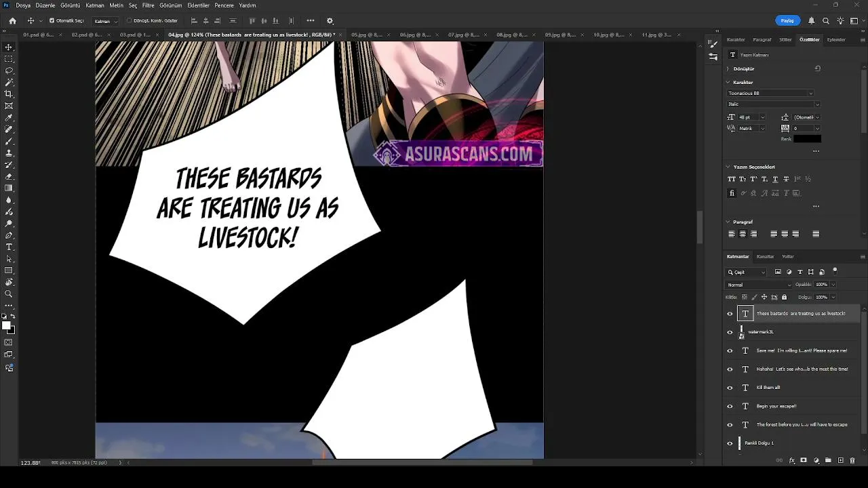Click the notifications bell icon
The height and width of the screenshot is (488, 868).
click(811, 21)
